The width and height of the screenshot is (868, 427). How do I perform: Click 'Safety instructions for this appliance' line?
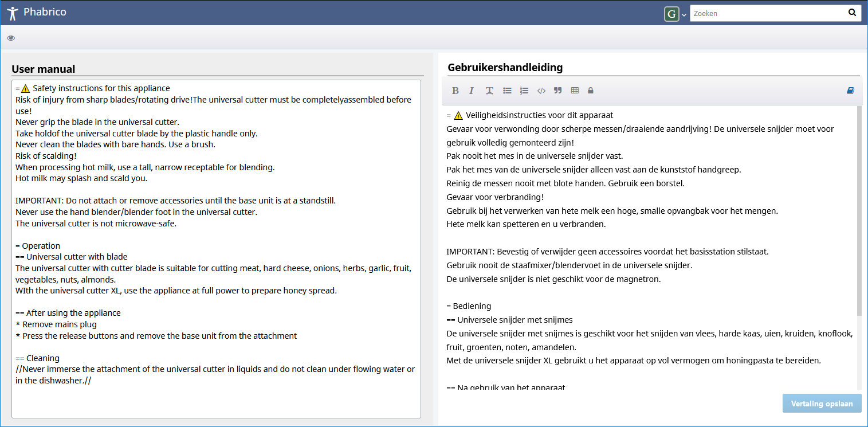pos(93,88)
